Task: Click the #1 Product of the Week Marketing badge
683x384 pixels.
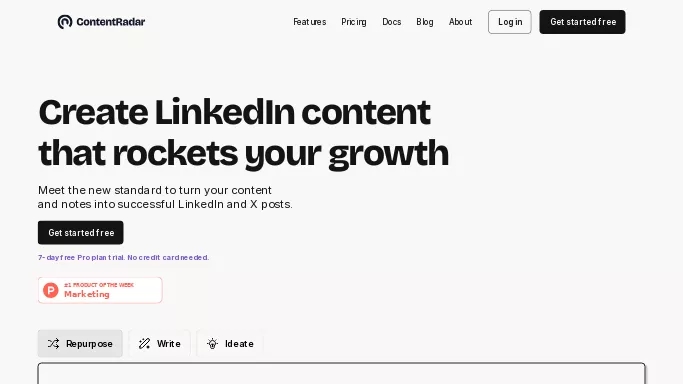Action: 100,290
